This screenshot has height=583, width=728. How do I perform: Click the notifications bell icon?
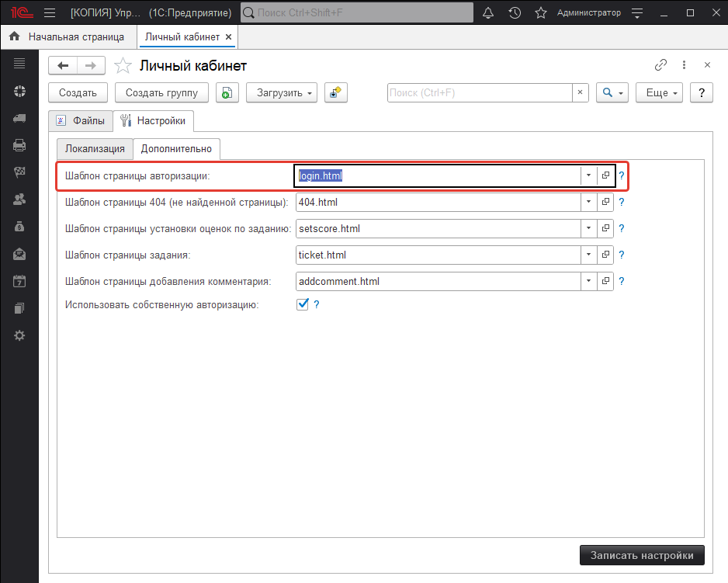click(x=488, y=13)
